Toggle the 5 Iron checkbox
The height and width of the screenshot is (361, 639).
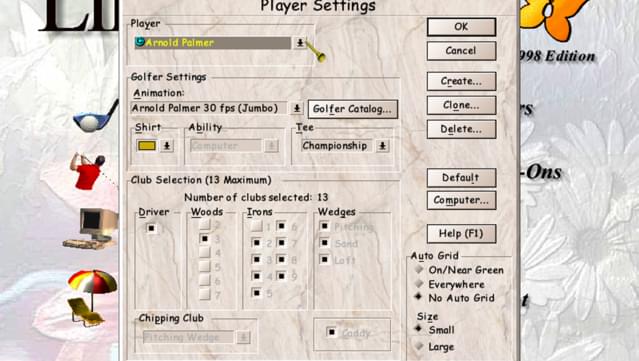256,293
